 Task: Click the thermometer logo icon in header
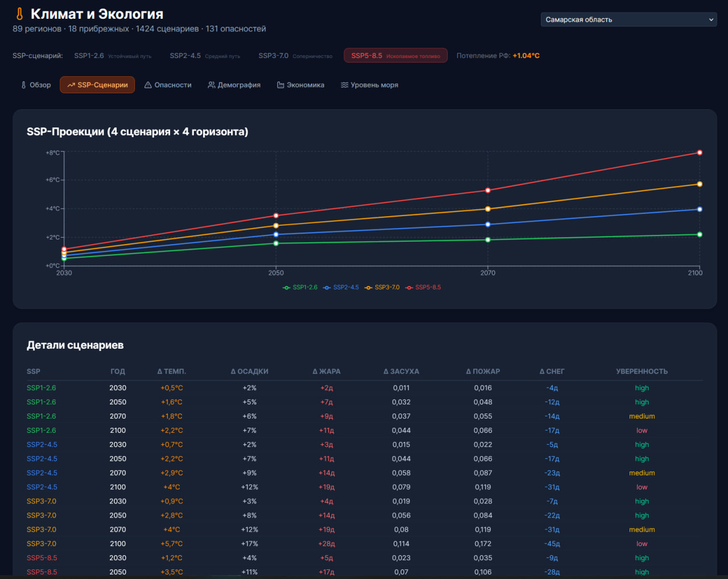[19, 14]
